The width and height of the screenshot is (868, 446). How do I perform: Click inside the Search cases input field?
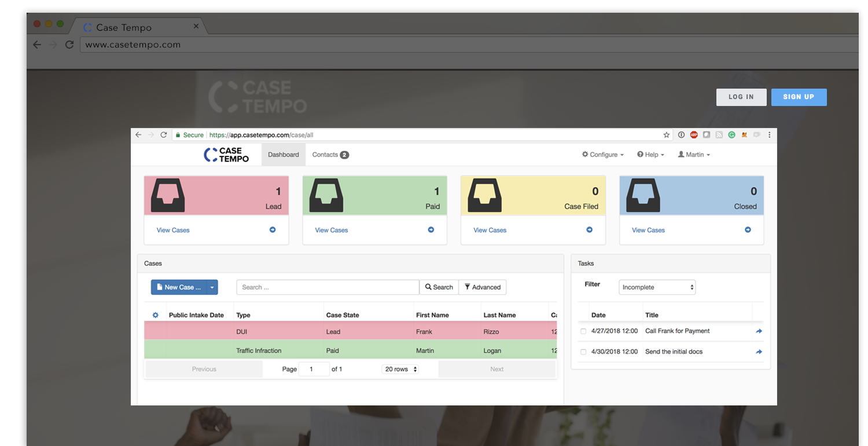[327, 287]
